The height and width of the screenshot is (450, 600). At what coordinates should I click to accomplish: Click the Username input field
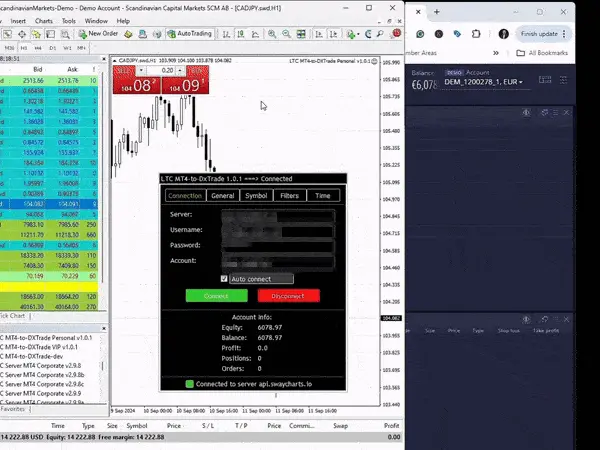(278, 231)
